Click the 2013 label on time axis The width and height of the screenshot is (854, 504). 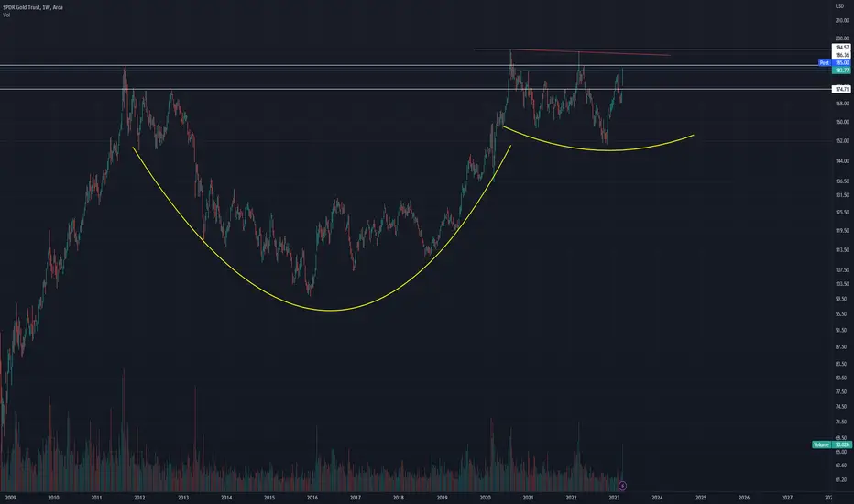[x=183, y=498]
